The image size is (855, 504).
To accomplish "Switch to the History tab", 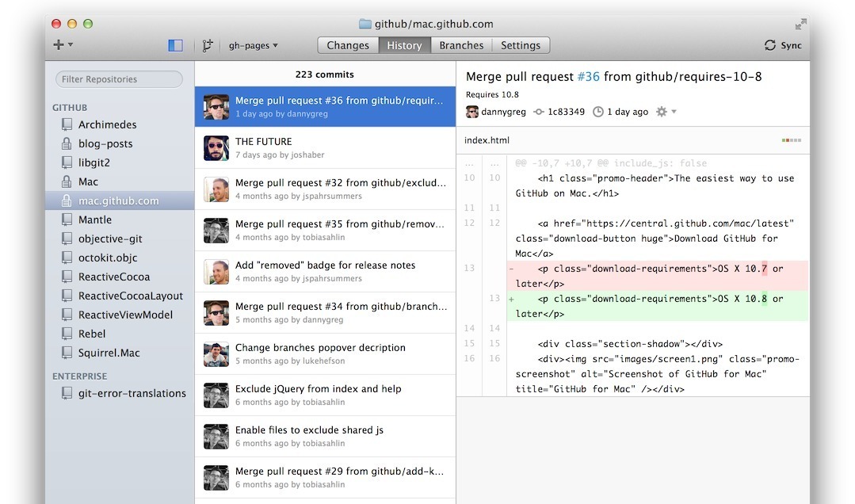I will point(405,45).
